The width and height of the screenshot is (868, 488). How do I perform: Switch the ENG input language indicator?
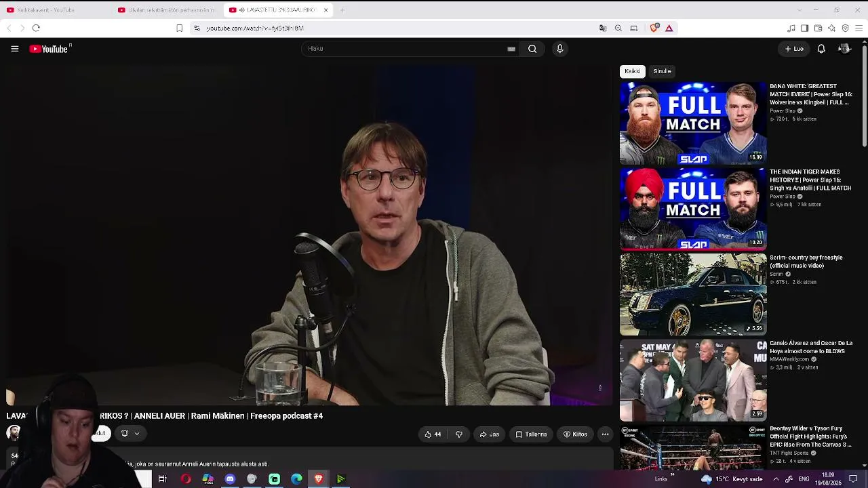pyautogui.click(x=804, y=479)
